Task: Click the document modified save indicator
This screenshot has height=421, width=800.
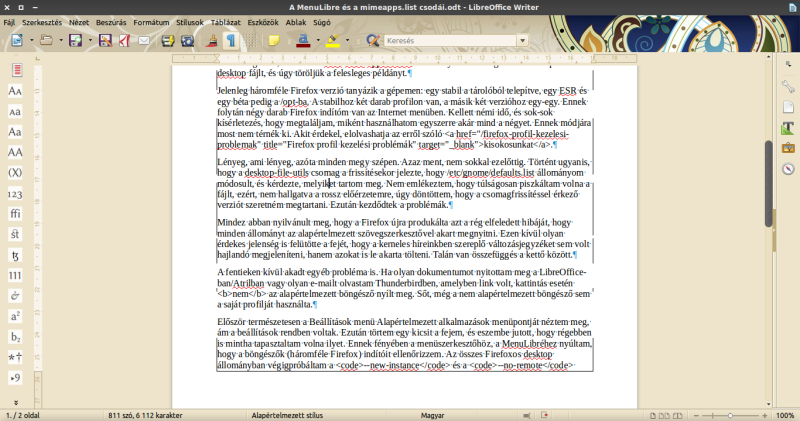Action: point(544,415)
